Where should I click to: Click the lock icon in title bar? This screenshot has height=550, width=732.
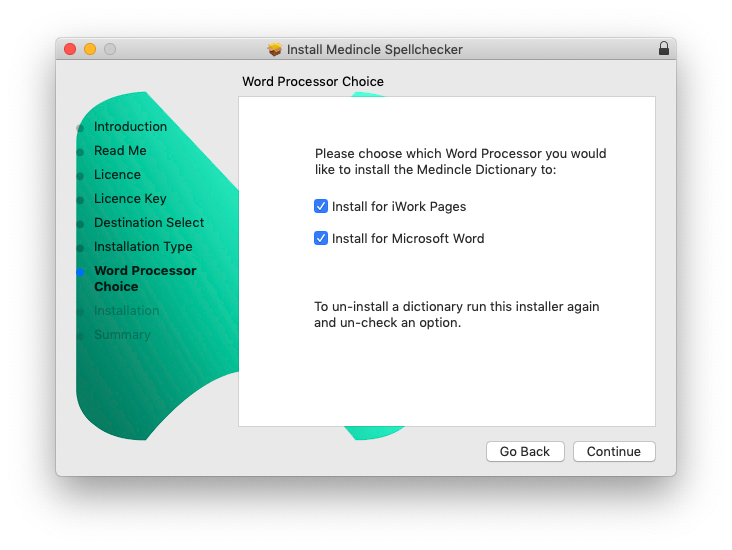663,48
